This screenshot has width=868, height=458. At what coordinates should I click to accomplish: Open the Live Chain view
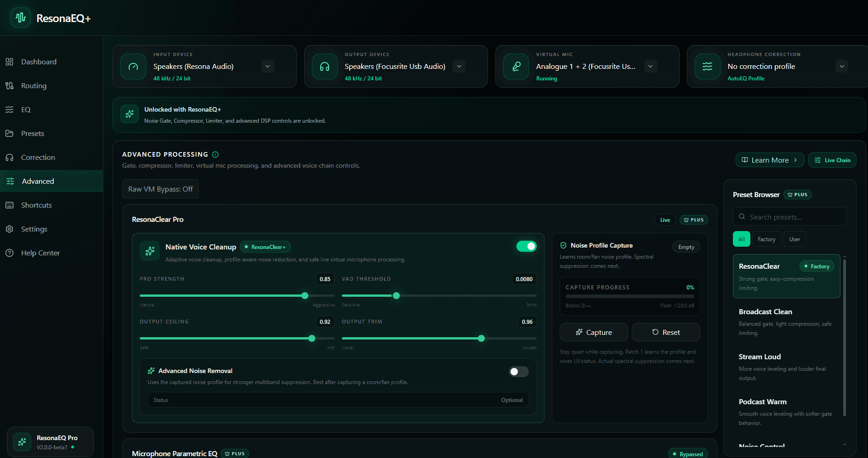coord(832,160)
